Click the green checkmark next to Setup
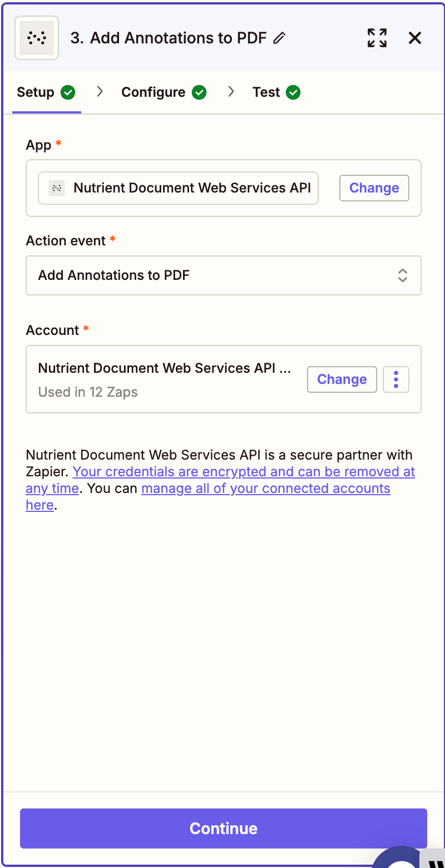The image size is (445, 868). click(x=69, y=92)
